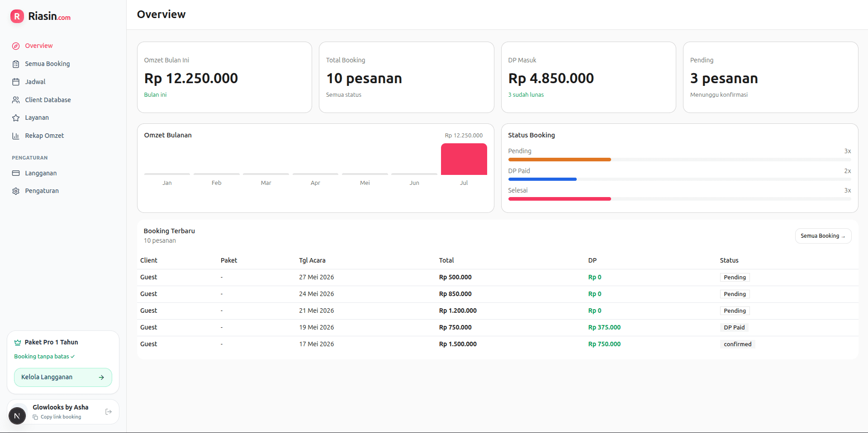
Task: Click the Omzet Bulan Ini card
Action: pyautogui.click(x=224, y=77)
